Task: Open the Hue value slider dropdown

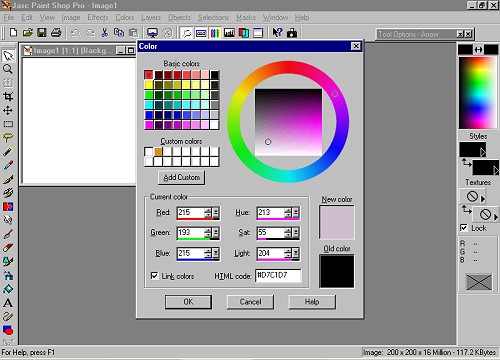Action: 296,212
